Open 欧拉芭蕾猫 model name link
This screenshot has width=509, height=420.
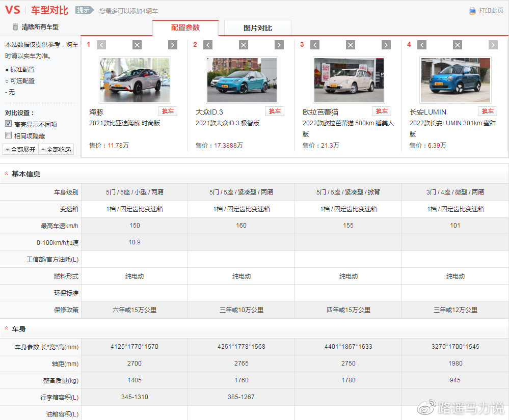pos(320,112)
